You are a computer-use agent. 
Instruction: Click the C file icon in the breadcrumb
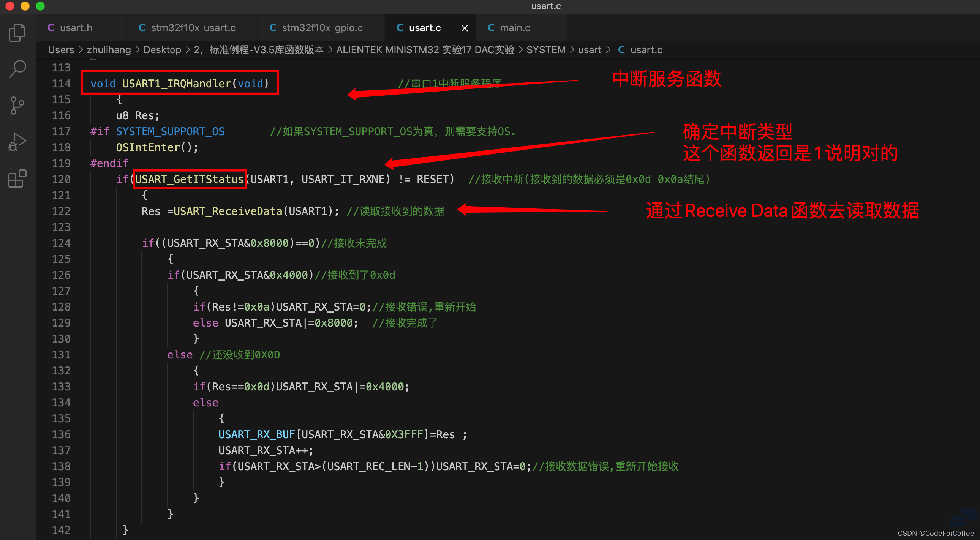(621, 50)
